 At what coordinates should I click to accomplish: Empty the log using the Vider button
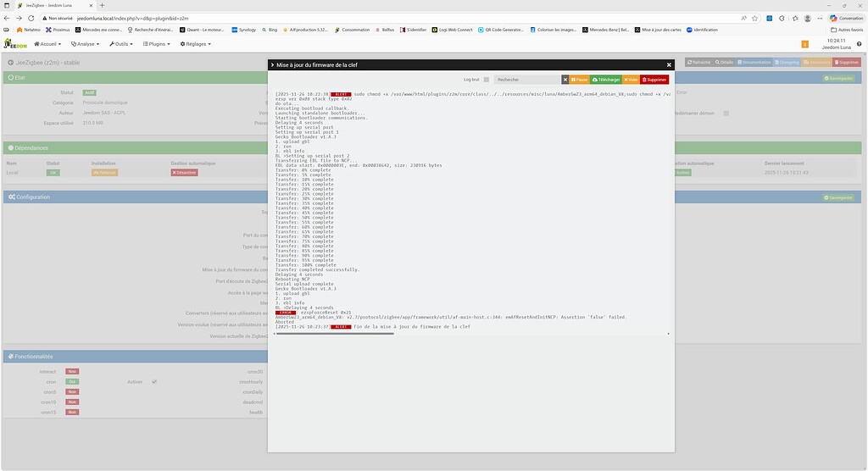point(631,80)
